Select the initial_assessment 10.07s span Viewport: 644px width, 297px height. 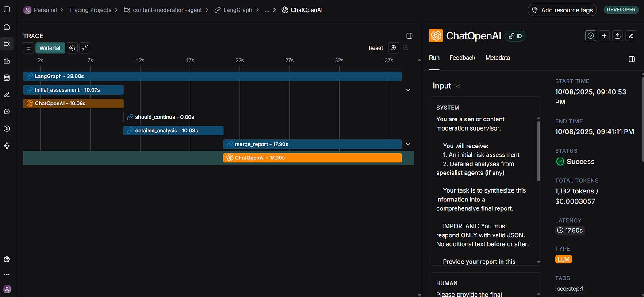pos(73,90)
